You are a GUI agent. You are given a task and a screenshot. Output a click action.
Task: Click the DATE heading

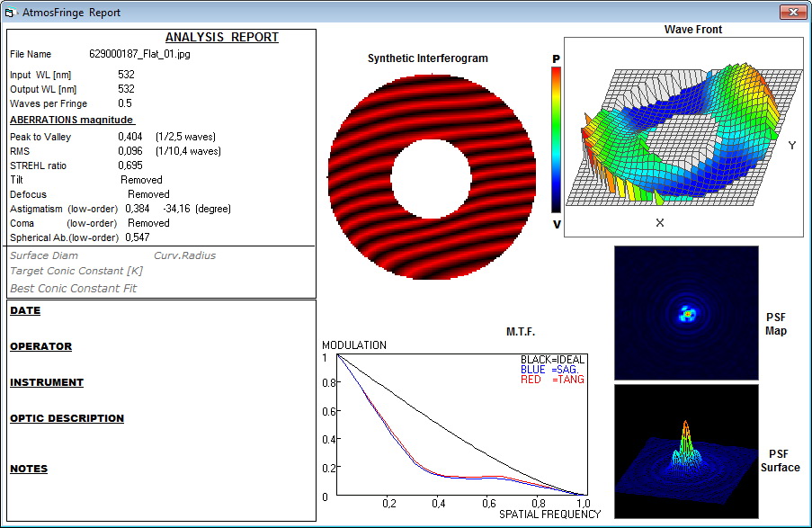(x=25, y=310)
